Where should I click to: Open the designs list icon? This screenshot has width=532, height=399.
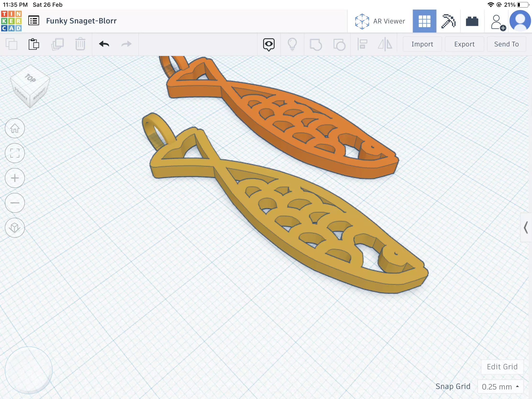click(34, 21)
